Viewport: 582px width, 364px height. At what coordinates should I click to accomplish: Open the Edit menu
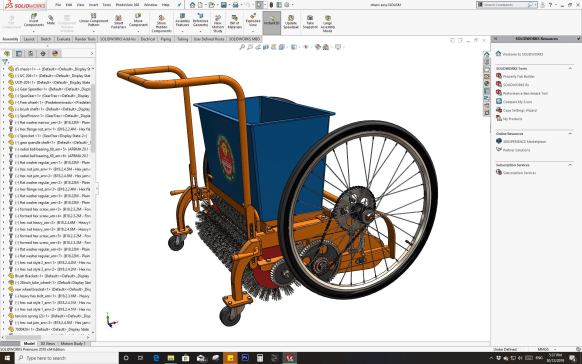[x=69, y=5]
